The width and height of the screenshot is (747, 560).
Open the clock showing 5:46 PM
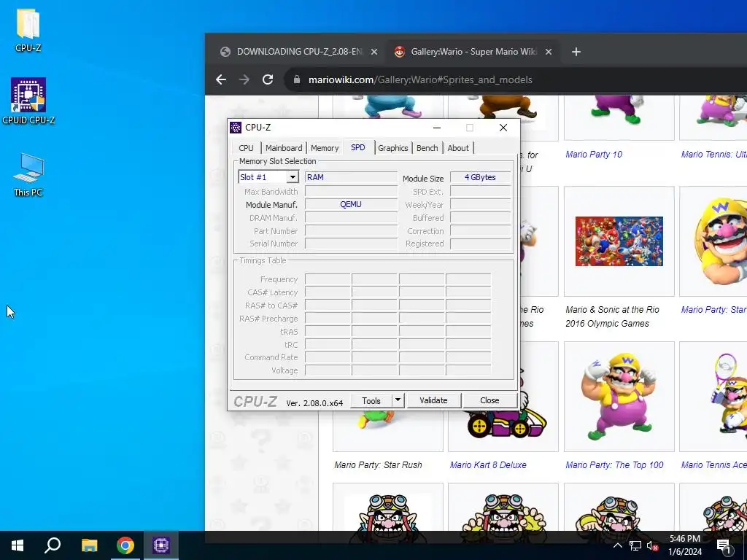[684, 545]
